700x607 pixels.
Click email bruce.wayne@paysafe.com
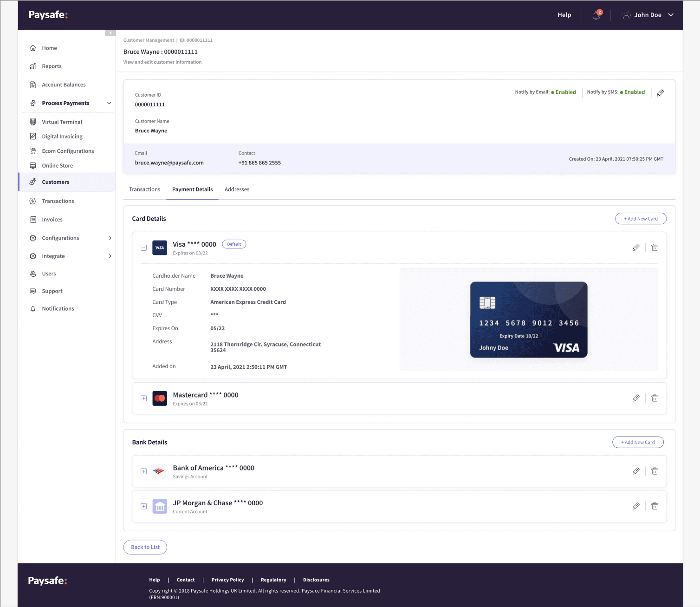(169, 163)
